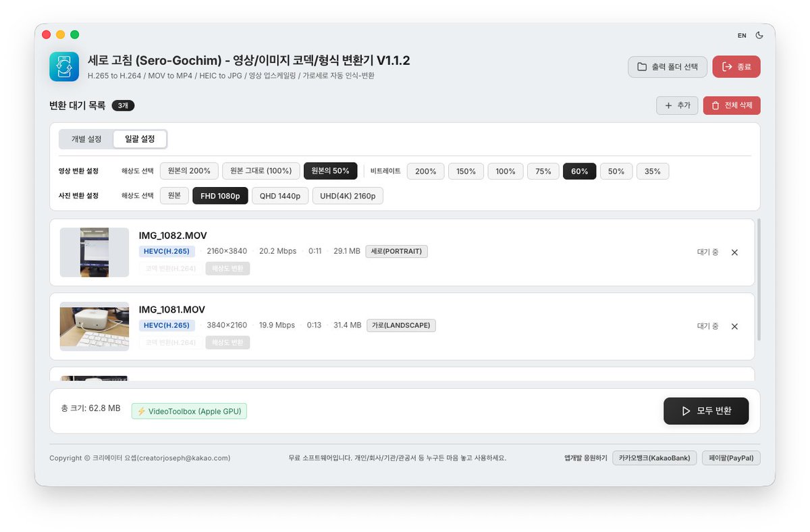This screenshot has height=532, width=810.
Task: Select photo resolution FHD 1080p
Action: coord(220,196)
